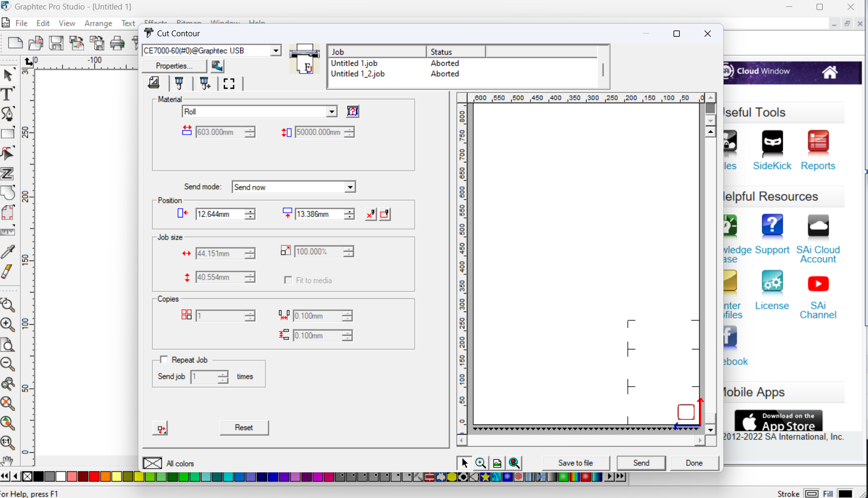Image resolution: width=868 pixels, height=498 pixels.
Task: Expand the cutter device dropdown
Action: click(276, 50)
